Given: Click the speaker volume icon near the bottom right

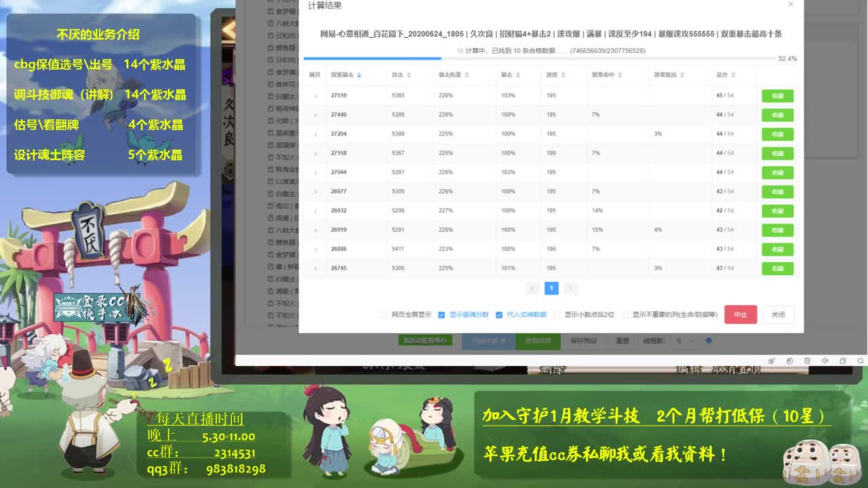Looking at the screenshot, I should tap(826, 361).
